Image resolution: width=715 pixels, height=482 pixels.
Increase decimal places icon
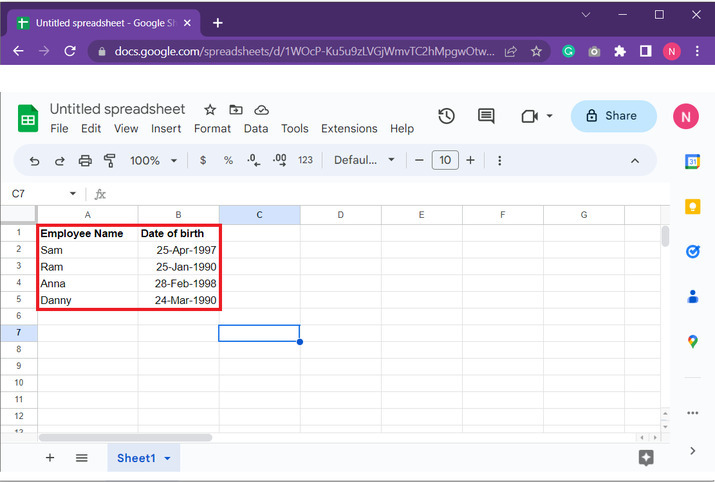280,160
